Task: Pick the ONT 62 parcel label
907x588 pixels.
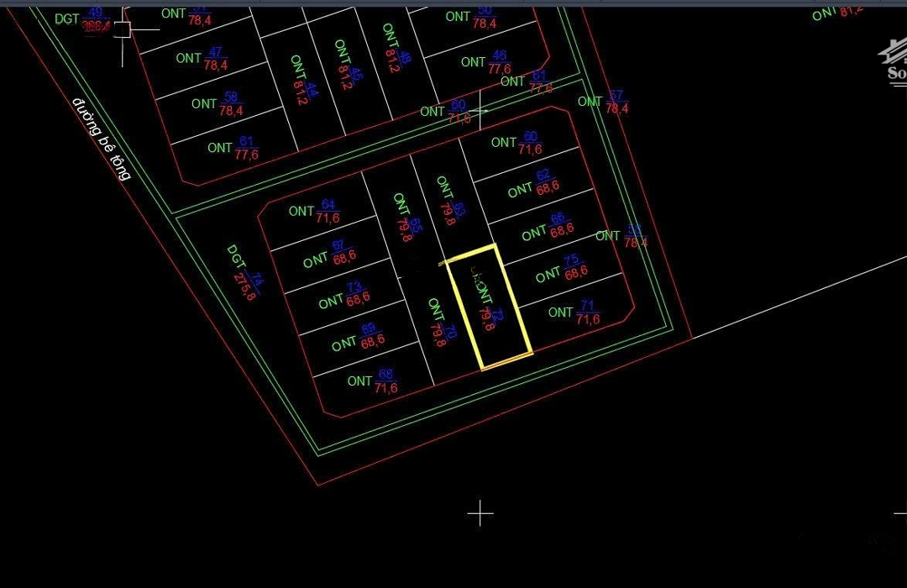Action: (533, 186)
